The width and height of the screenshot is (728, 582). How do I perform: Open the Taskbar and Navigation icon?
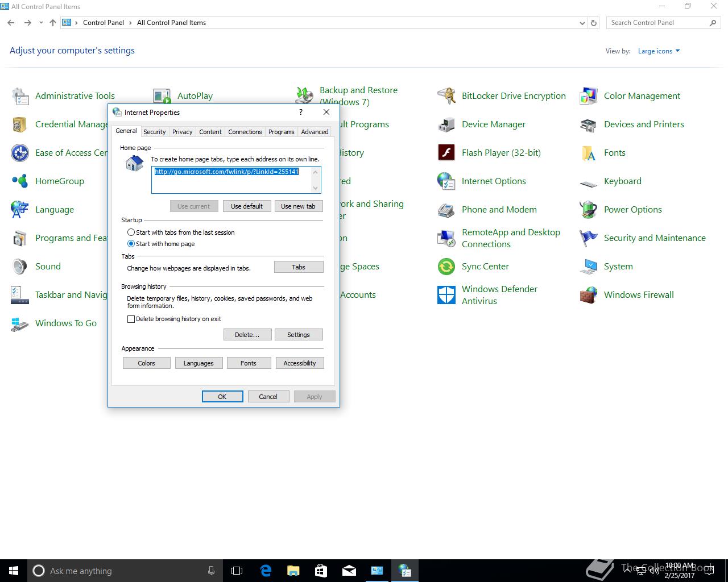tap(20, 295)
